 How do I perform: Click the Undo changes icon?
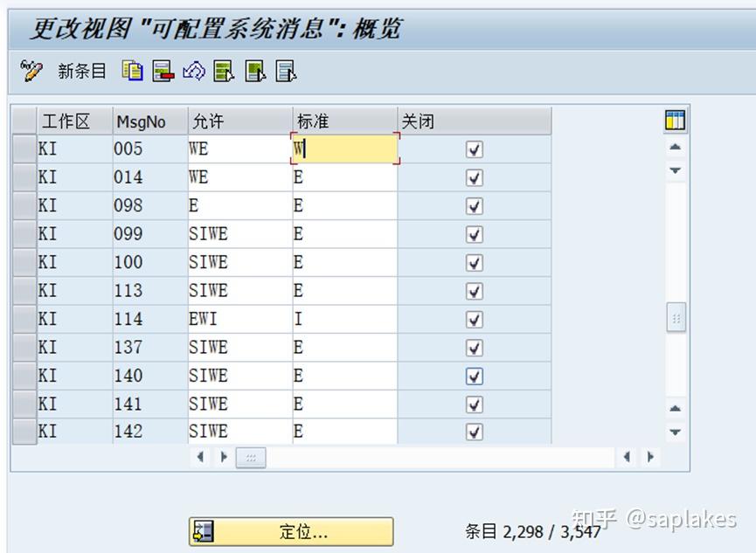(x=193, y=72)
